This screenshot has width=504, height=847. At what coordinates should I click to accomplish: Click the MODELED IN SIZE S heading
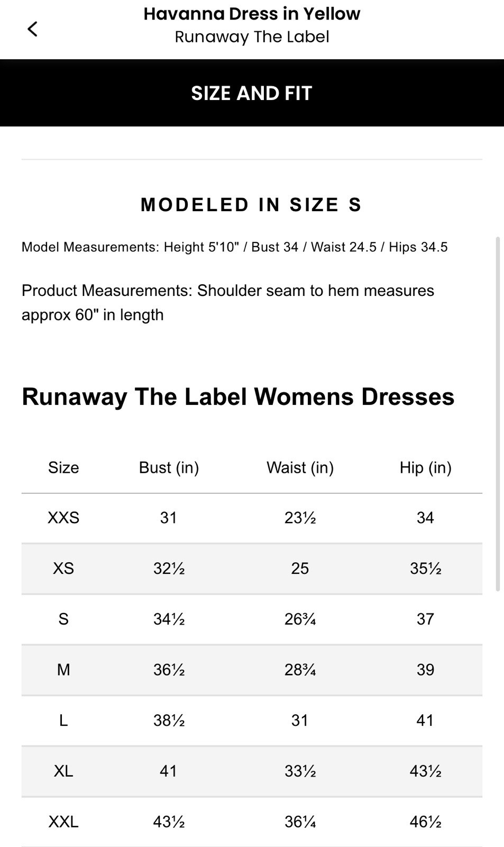pyautogui.click(x=252, y=205)
